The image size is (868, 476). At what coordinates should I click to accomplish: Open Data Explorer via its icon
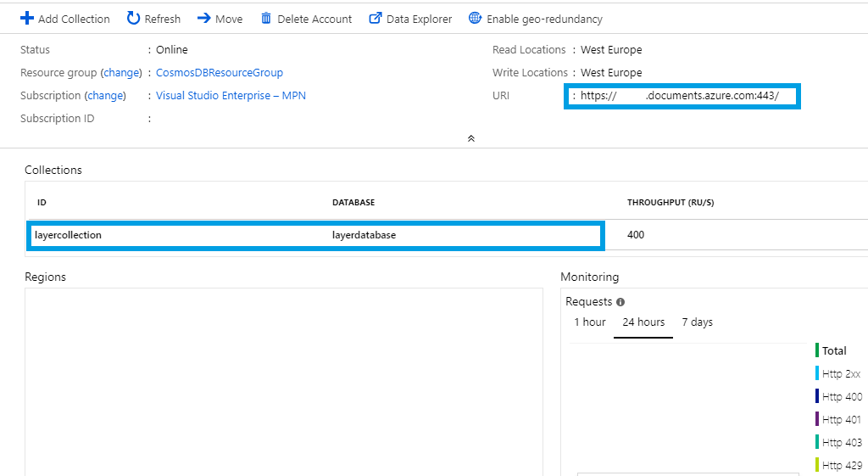[x=376, y=19]
